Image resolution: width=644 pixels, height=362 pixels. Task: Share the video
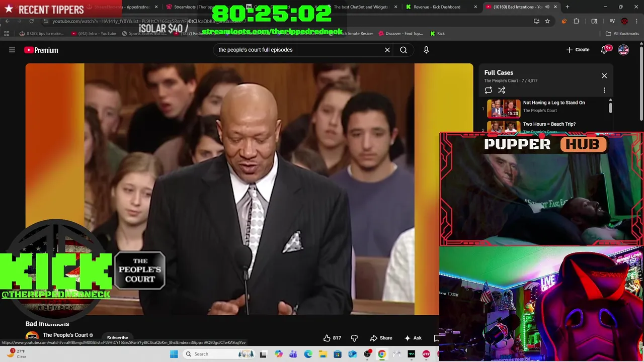click(x=381, y=338)
